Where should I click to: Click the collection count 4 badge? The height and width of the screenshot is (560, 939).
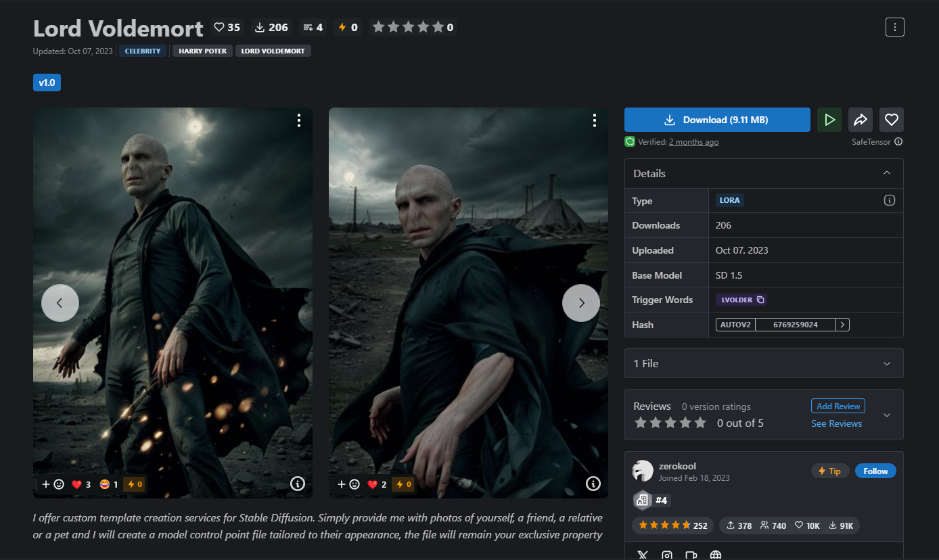click(x=313, y=27)
